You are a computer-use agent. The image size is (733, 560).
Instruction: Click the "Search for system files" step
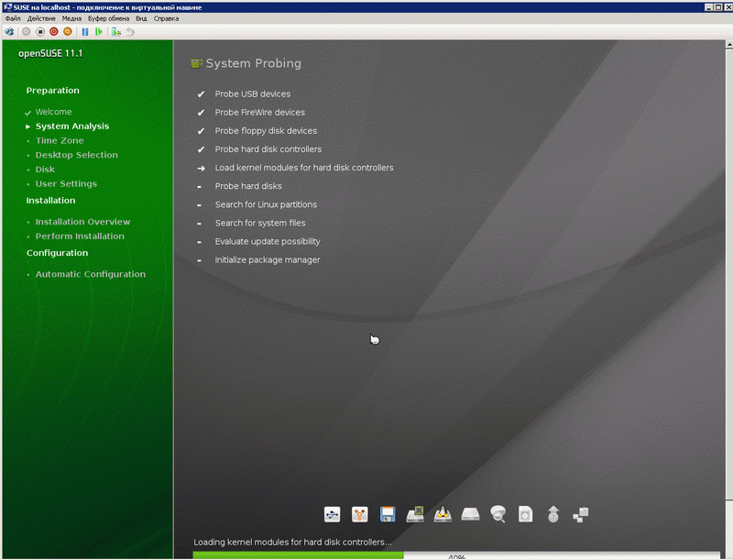pos(260,223)
